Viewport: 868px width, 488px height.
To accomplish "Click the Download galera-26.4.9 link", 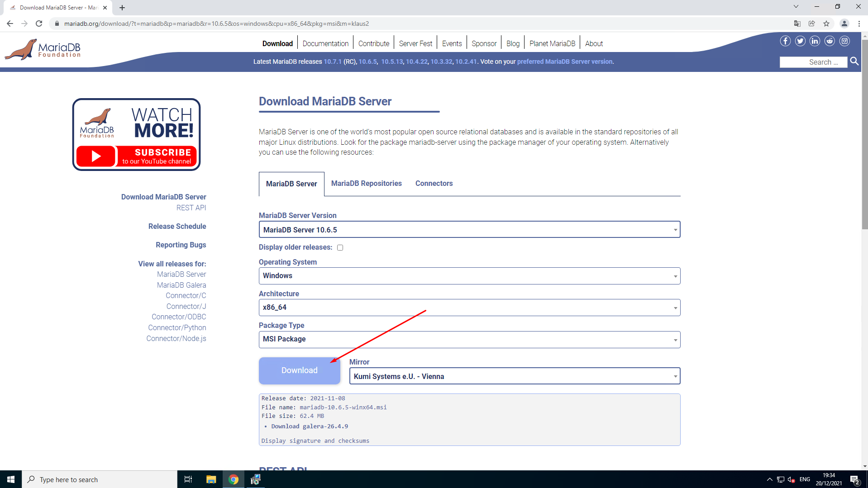I will pyautogui.click(x=310, y=426).
